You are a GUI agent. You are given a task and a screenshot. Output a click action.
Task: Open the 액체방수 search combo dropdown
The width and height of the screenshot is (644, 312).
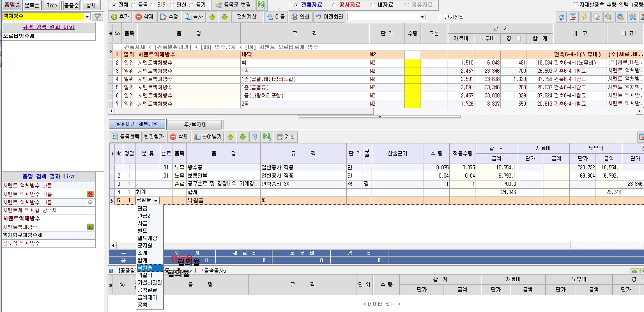pyautogui.click(x=87, y=16)
